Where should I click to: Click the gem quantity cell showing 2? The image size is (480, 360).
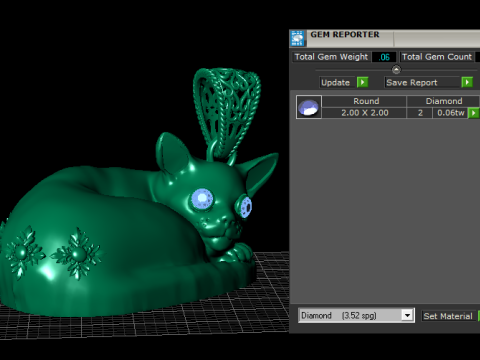[420, 113]
